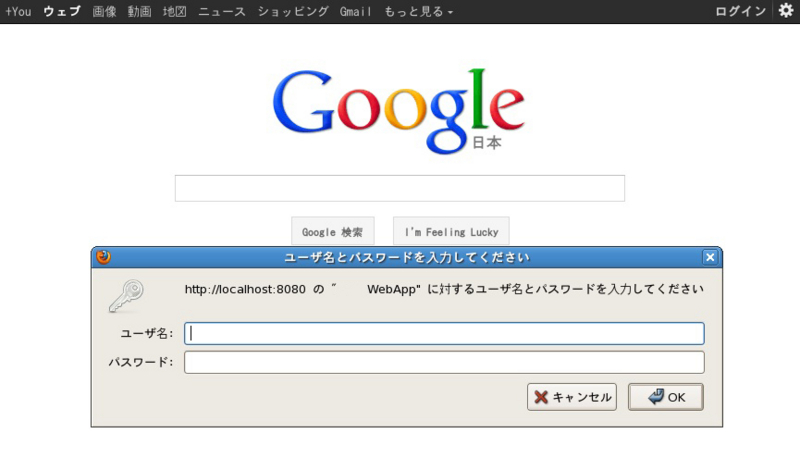Click the キャンセル button
Image resolution: width=800 pixels, height=458 pixels.
coord(572,397)
